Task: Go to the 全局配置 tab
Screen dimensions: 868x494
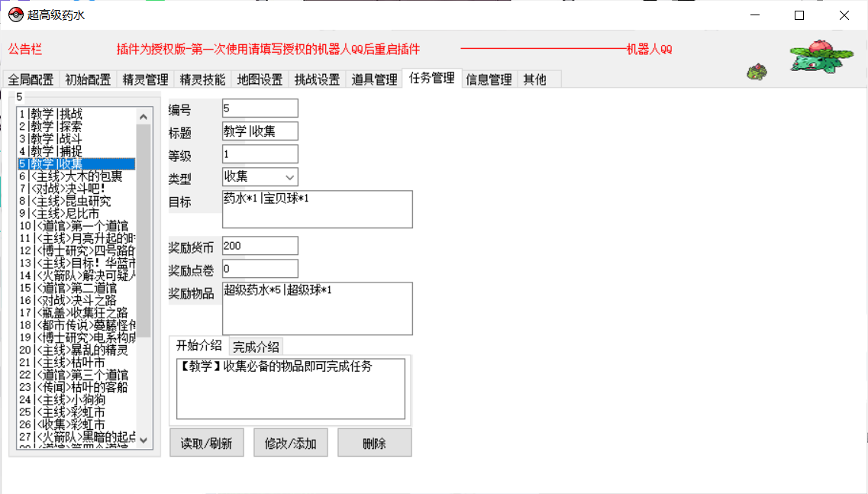Action: tap(31, 79)
